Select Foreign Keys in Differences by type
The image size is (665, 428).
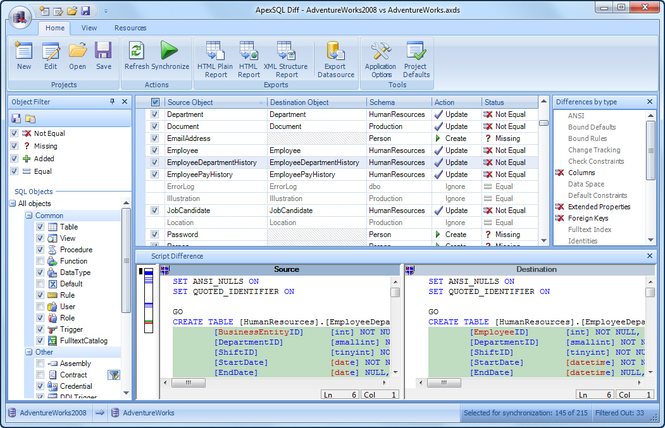point(588,218)
